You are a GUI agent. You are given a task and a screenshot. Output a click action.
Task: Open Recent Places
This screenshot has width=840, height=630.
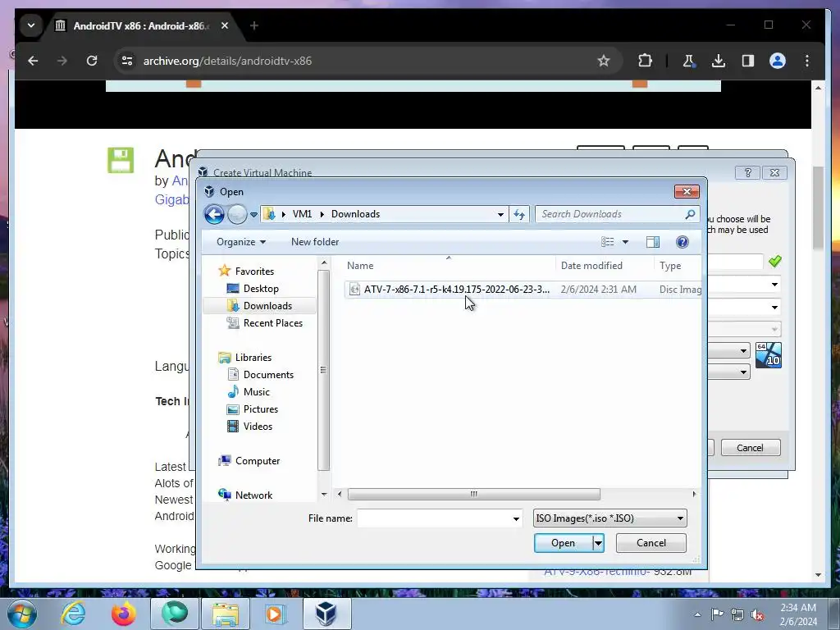272,323
